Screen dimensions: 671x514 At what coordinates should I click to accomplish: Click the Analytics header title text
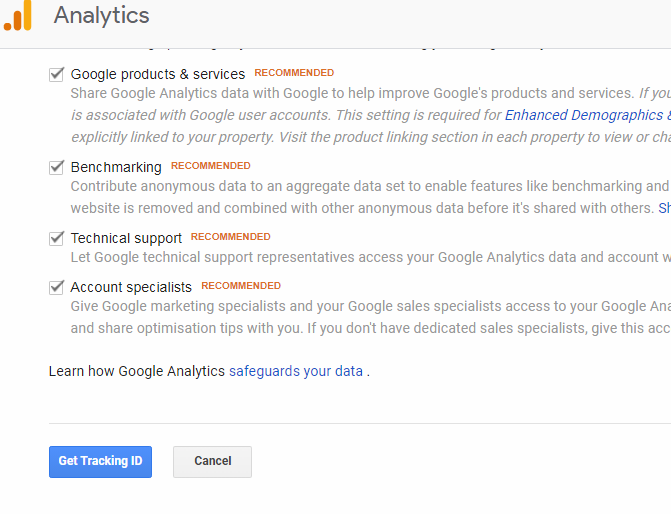pyautogui.click(x=101, y=15)
